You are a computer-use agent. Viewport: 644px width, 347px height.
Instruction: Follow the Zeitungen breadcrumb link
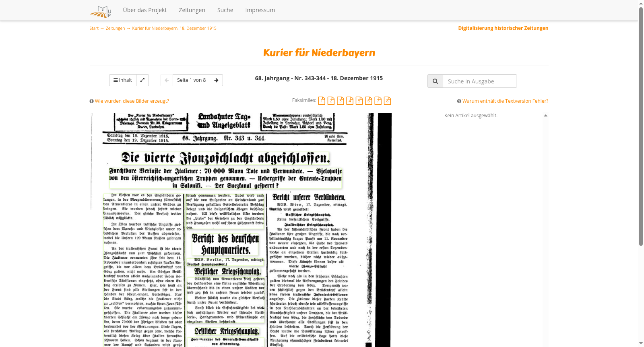click(115, 28)
